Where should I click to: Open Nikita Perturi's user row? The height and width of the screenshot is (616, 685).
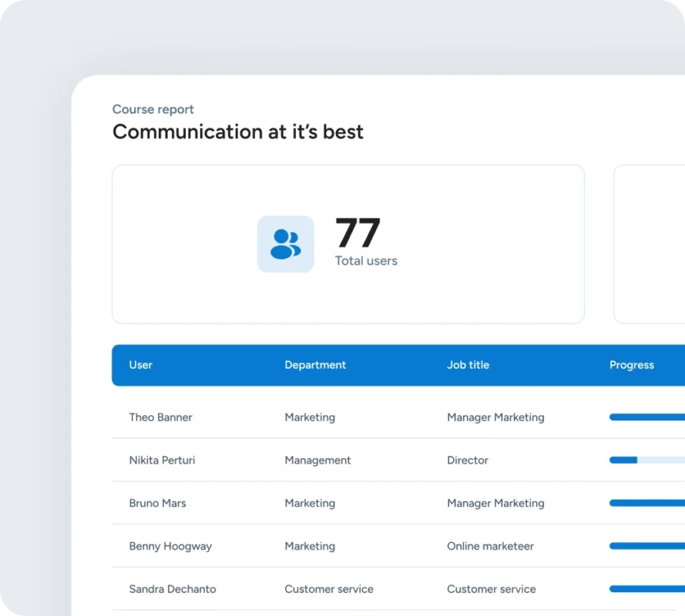pos(162,460)
